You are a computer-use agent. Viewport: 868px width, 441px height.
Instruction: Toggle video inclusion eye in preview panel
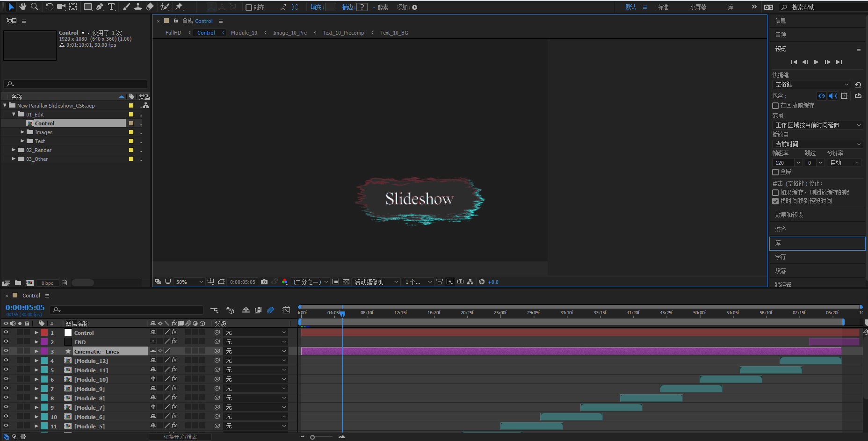822,96
